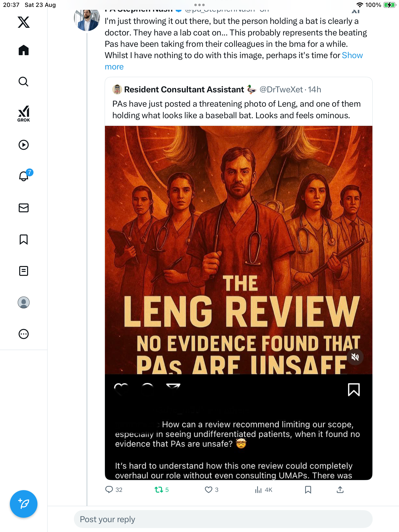The width and height of the screenshot is (399, 532).
Task: Open the Lists icon in sidebar
Action: tap(24, 271)
